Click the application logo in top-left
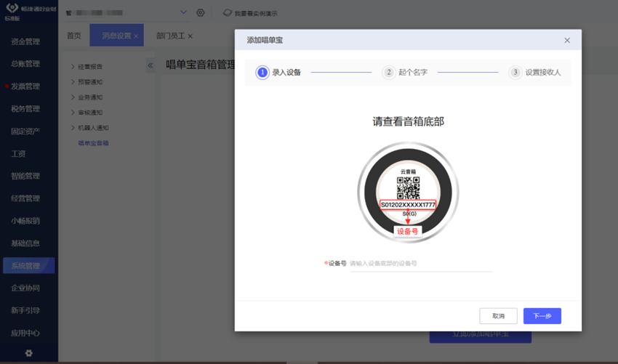The width and height of the screenshot is (618, 364). click(x=12, y=8)
